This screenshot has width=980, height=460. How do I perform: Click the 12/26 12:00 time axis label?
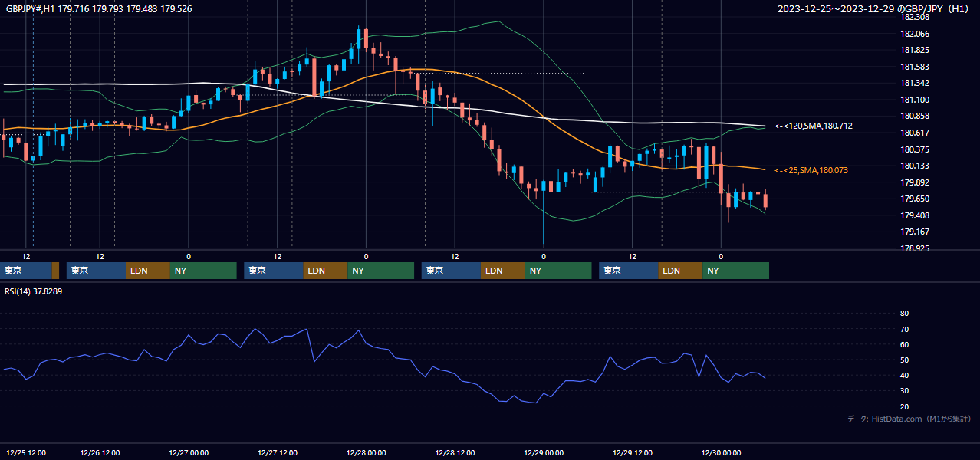(100, 453)
